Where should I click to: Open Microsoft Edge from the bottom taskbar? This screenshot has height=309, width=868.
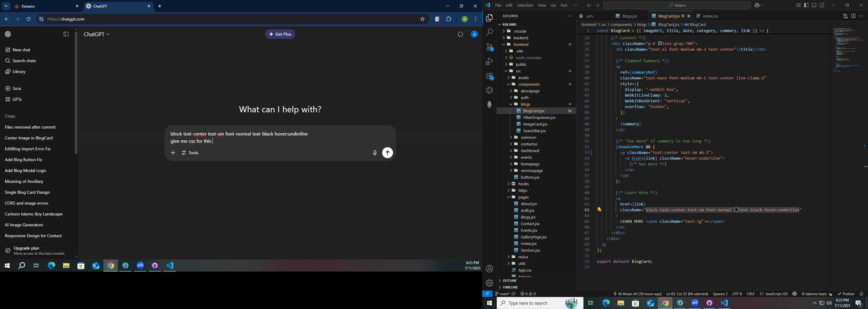606,303
